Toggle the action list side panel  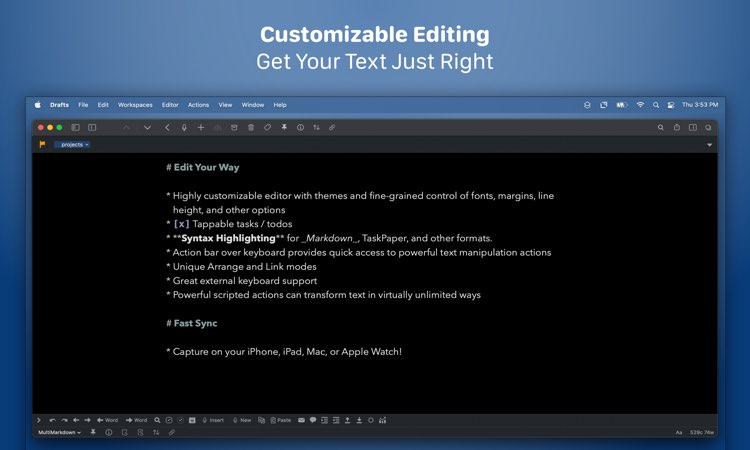[693, 128]
